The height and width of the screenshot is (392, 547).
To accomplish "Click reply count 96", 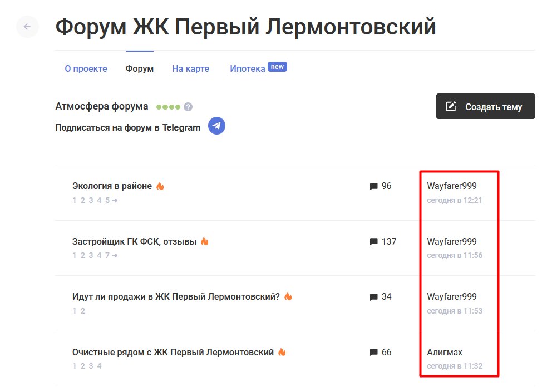I will coord(387,186).
